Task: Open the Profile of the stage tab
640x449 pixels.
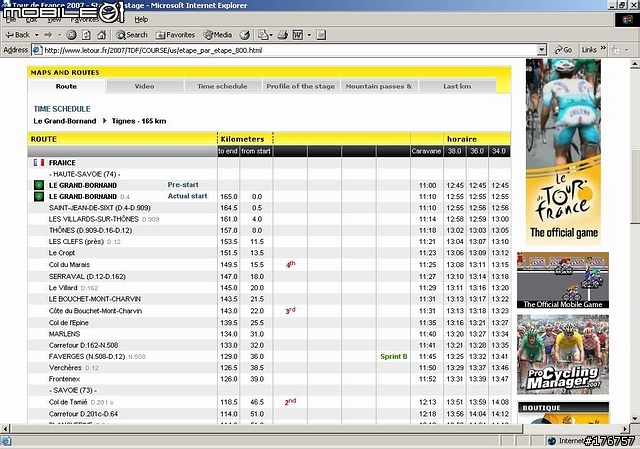Action: pos(300,87)
